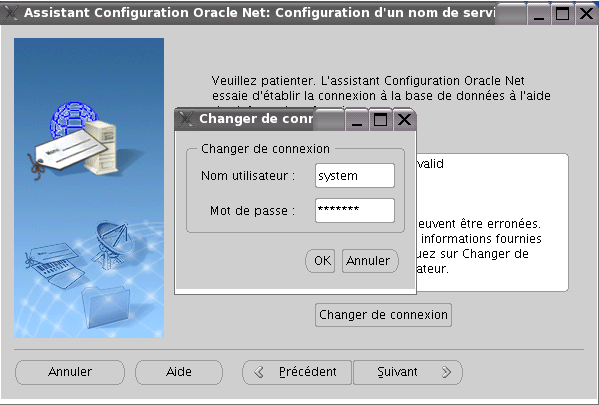Focus the Mot de passe password field

click(355, 210)
